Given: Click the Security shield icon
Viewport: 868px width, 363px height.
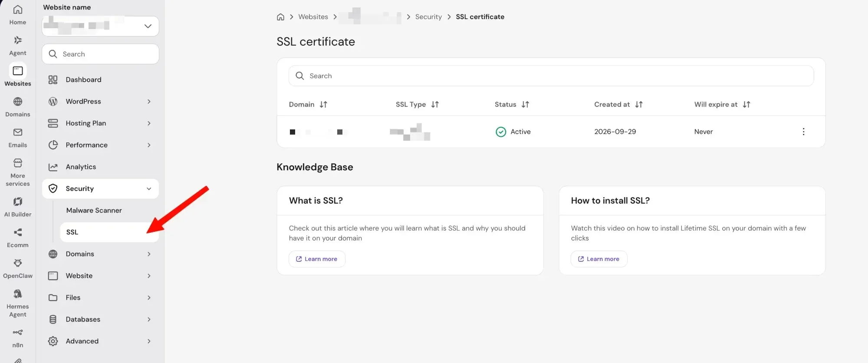Looking at the screenshot, I should [x=53, y=189].
